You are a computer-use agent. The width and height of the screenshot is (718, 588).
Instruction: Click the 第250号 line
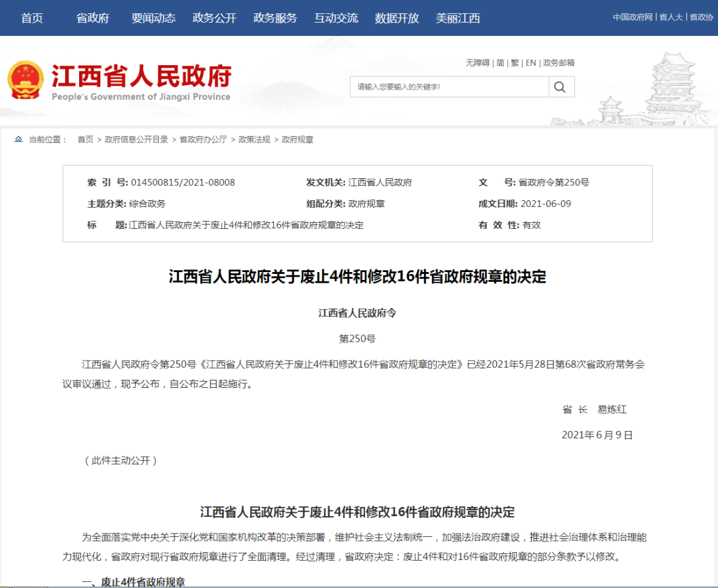(357, 339)
